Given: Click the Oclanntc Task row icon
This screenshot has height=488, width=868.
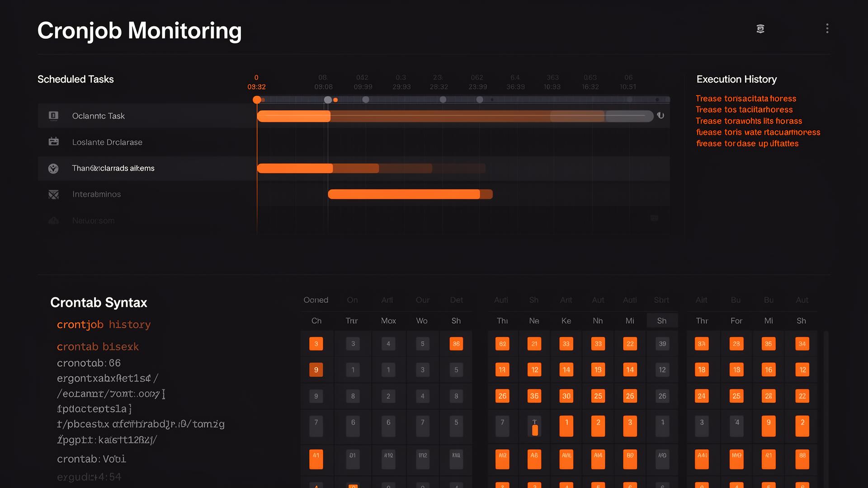Looking at the screenshot, I should 53,116.
